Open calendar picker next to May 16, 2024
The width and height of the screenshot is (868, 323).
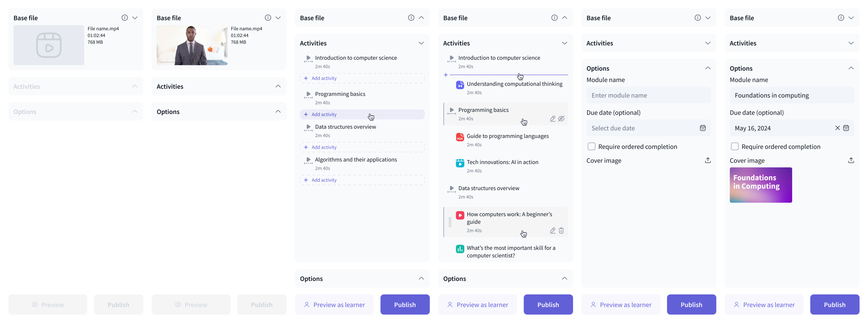[x=846, y=128]
